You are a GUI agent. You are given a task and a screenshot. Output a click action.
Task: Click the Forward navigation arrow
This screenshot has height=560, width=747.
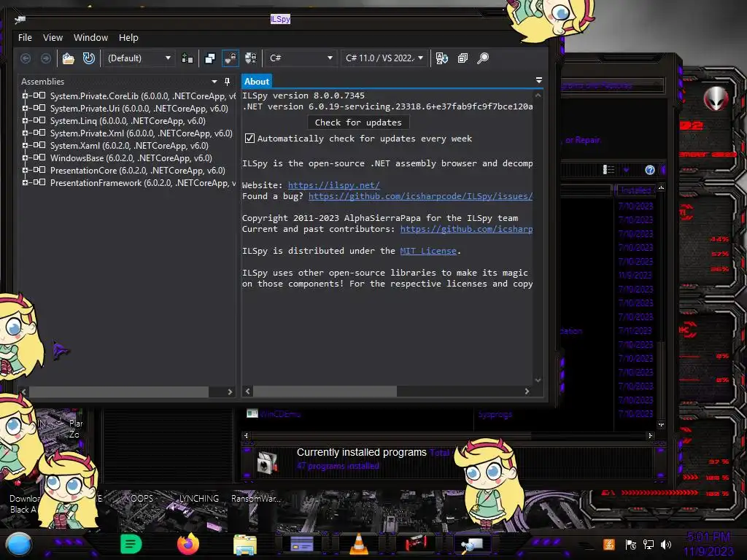pyautogui.click(x=46, y=58)
